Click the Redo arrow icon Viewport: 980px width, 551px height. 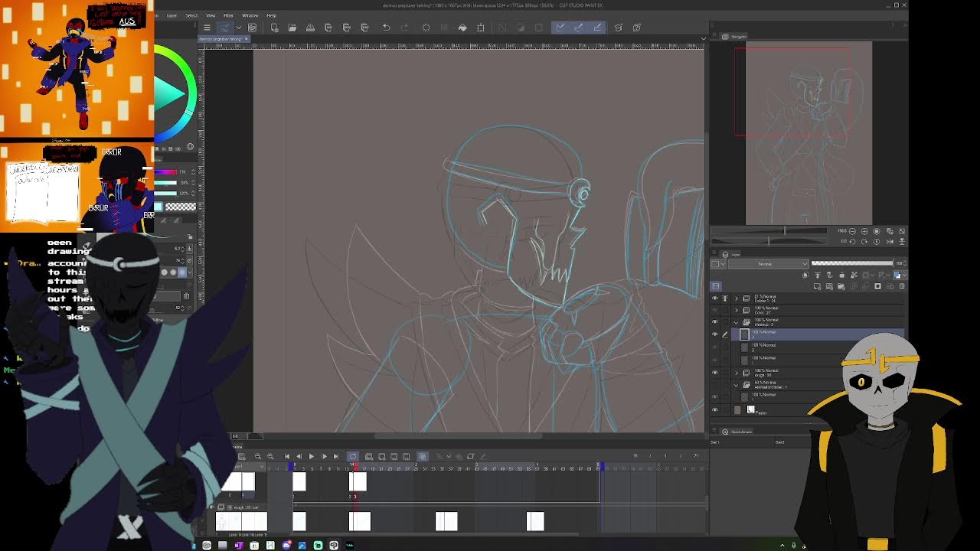tap(404, 28)
